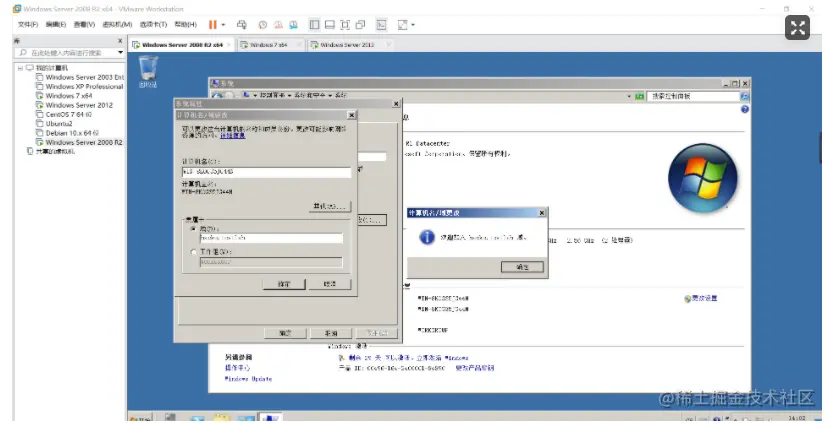Click the library search field
The image size is (830, 423).
[66, 53]
